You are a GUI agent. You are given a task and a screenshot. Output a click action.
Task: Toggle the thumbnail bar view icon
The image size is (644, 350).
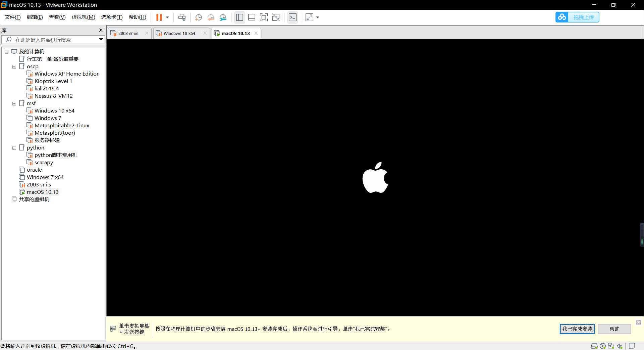click(x=252, y=17)
